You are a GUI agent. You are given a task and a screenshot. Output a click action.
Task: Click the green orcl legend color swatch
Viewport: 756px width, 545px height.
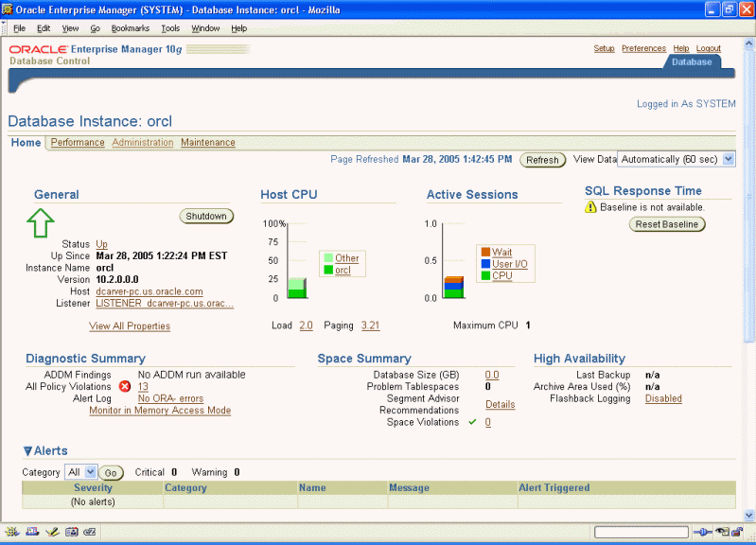[327, 271]
